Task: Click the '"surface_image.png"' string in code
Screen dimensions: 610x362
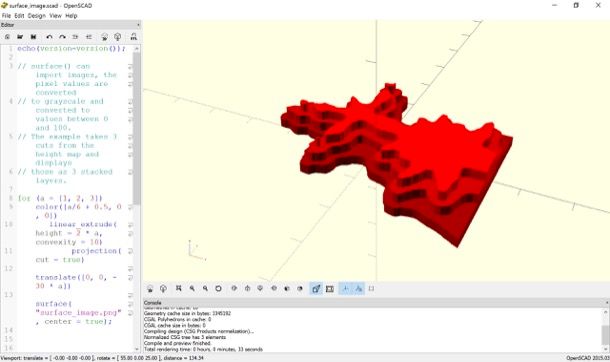Action: 78,313
